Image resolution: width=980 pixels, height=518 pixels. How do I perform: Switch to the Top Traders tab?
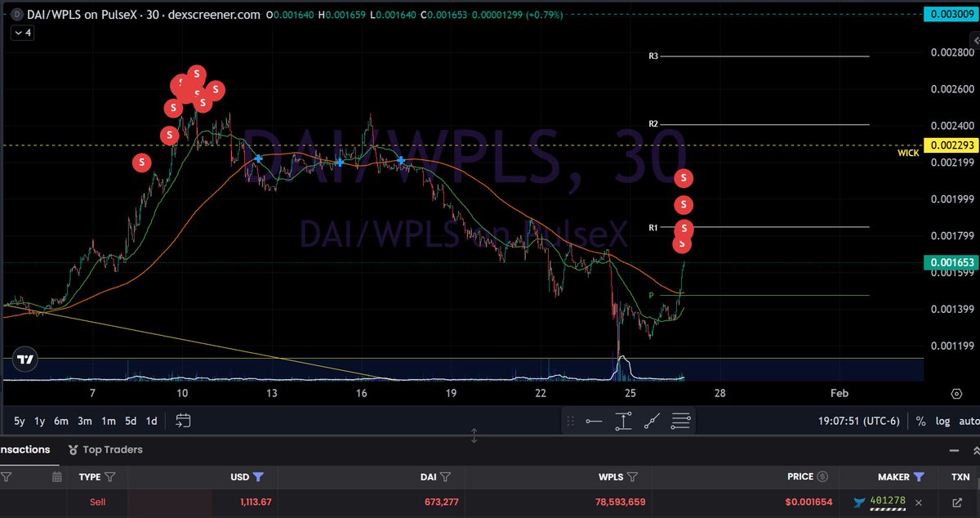105,449
